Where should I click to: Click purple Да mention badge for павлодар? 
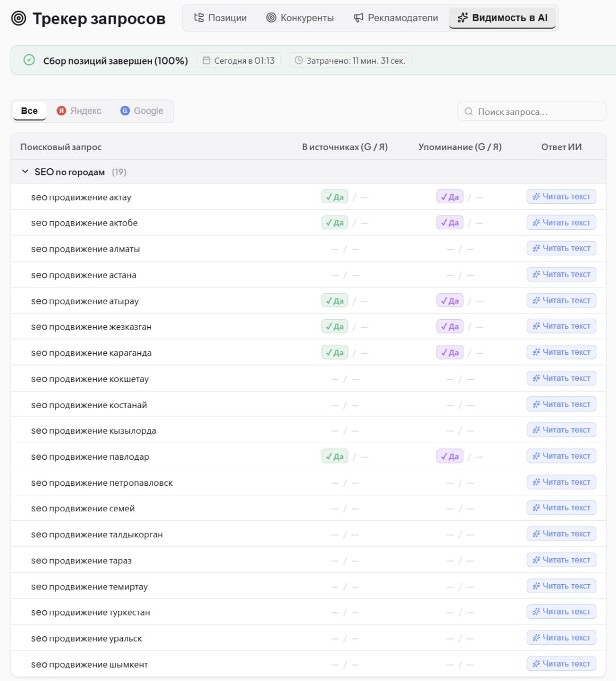click(449, 456)
